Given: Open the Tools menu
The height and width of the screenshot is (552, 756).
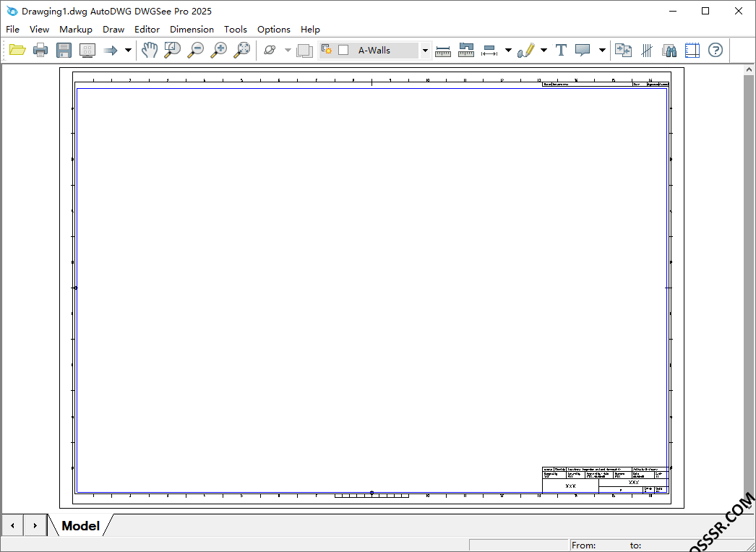Looking at the screenshot, I should 236,30.
